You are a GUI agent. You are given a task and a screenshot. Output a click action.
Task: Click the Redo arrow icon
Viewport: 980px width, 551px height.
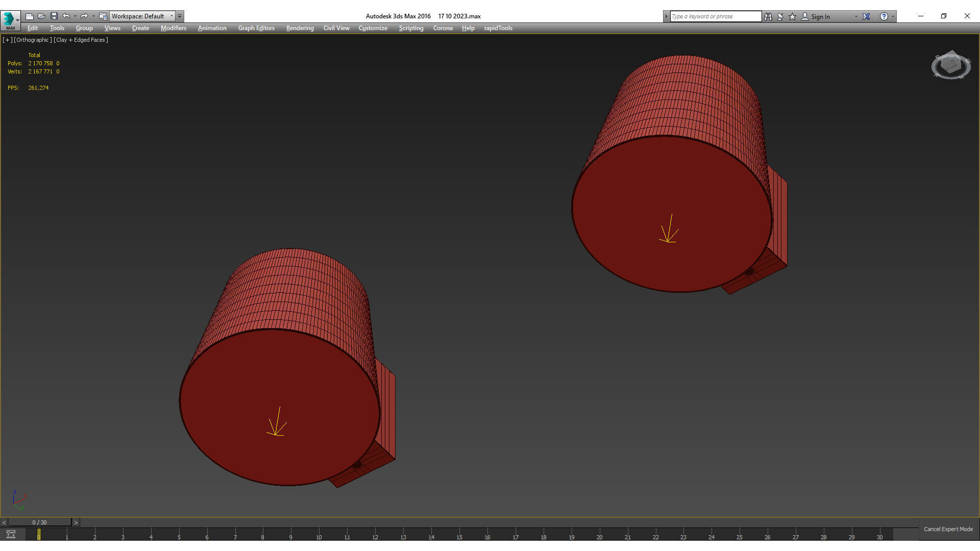pyautogui.click(x=84, y=16)
